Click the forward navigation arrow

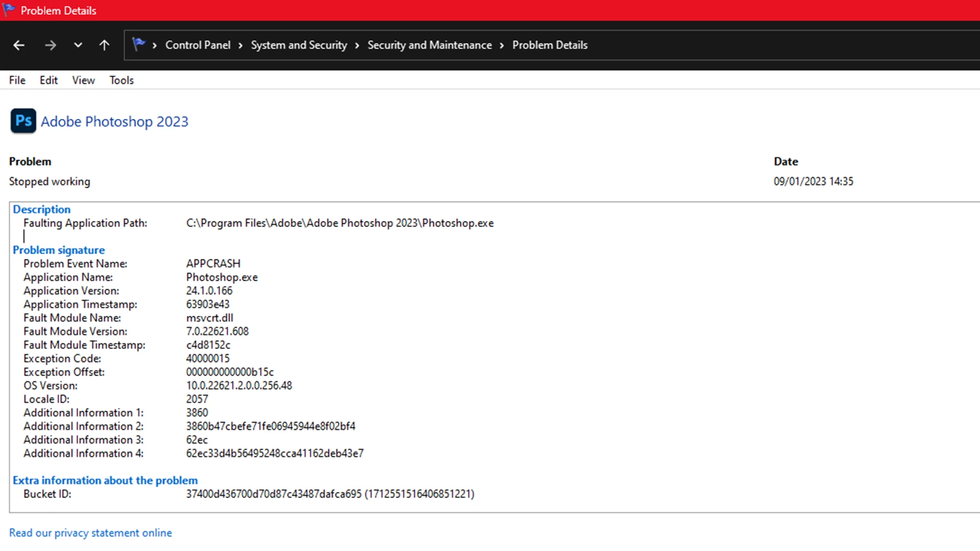coord(50,45)
